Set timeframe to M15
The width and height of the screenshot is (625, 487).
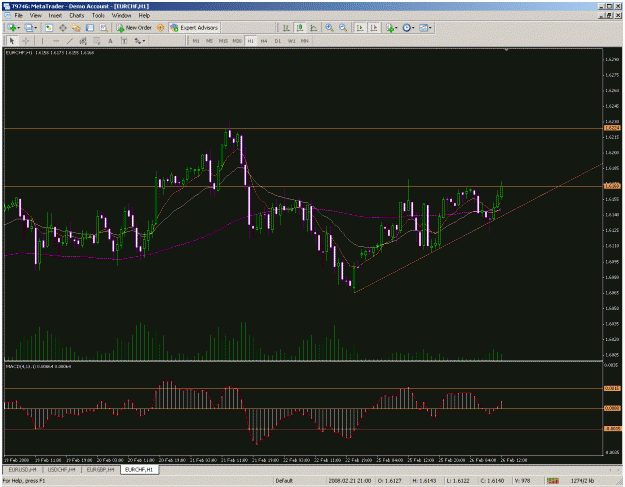pos(223,41)
